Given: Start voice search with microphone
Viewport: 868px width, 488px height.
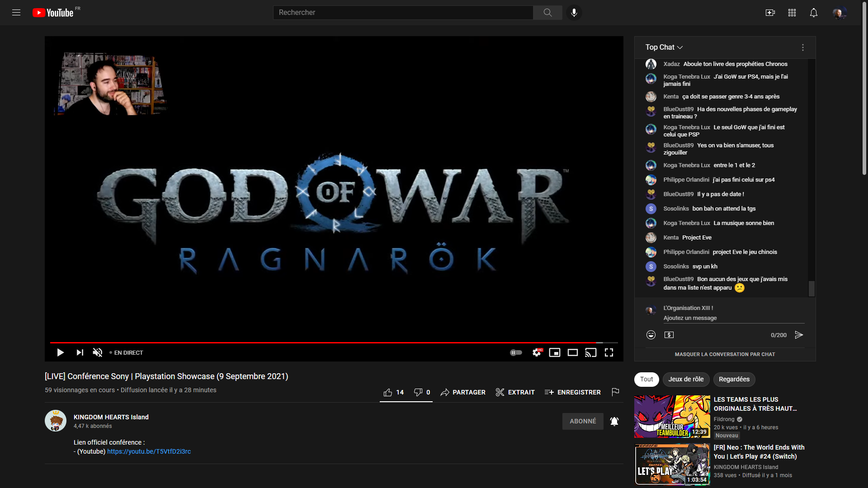Looking at the screenshot, I should [574, 13].
